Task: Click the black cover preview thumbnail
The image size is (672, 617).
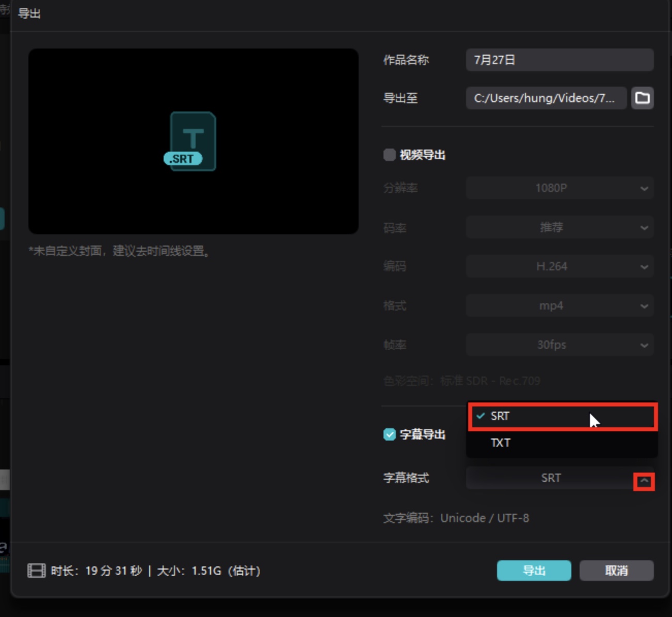Action: click(x=194, y=141)
